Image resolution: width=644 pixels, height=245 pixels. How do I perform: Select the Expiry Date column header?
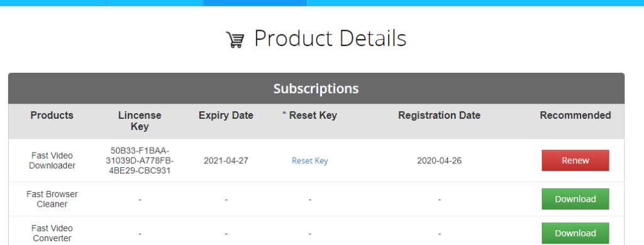226,116
